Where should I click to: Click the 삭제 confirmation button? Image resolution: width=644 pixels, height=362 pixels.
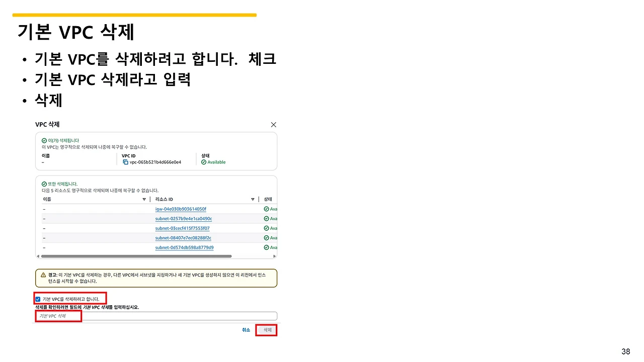point(266,330)
